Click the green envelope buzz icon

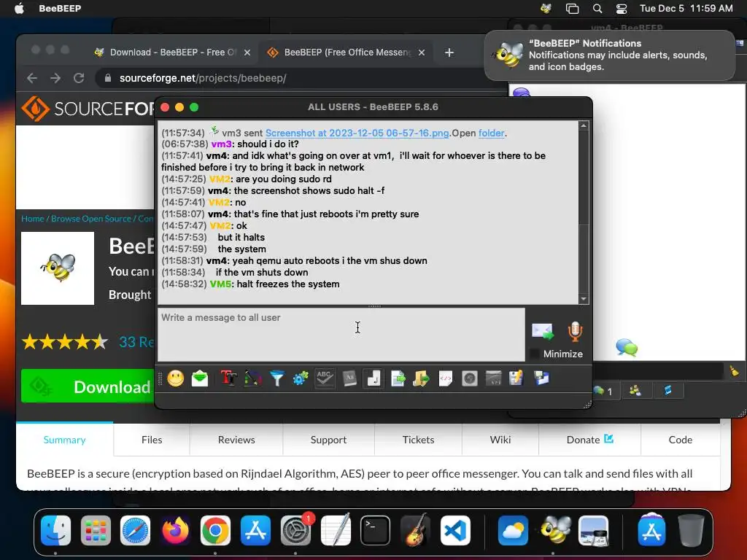pyautogui.click(x=200, y=378)
